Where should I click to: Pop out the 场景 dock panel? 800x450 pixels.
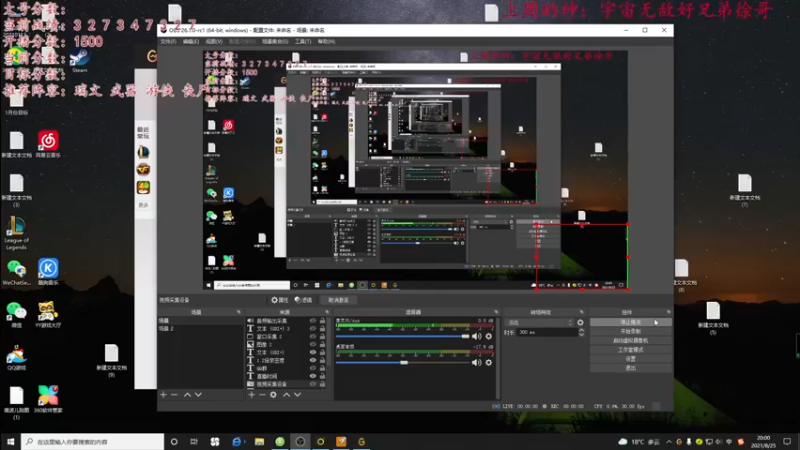click(239, 312)
